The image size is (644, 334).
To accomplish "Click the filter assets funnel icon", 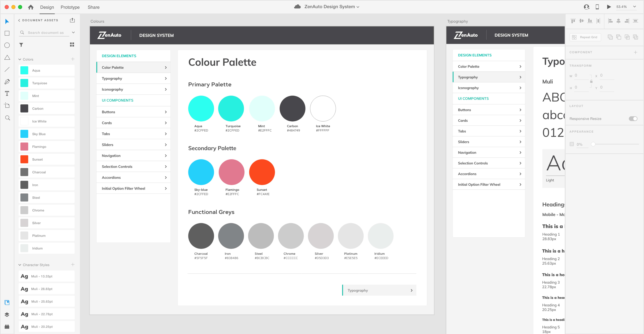I will (21, 45).
